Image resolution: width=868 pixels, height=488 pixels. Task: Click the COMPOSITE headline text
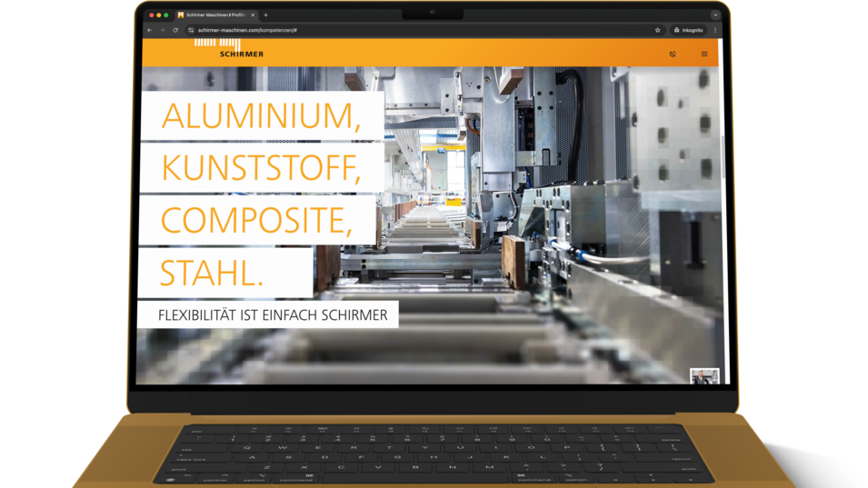pos(256,221)
